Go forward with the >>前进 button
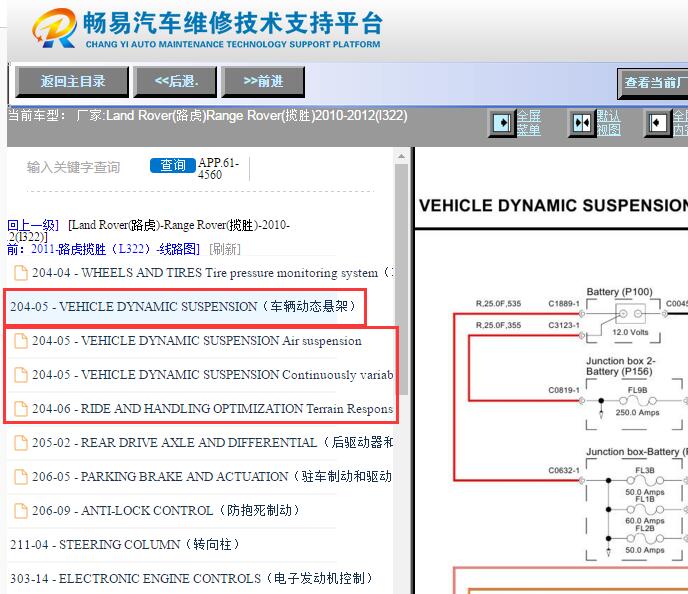 tap(263, 82)
